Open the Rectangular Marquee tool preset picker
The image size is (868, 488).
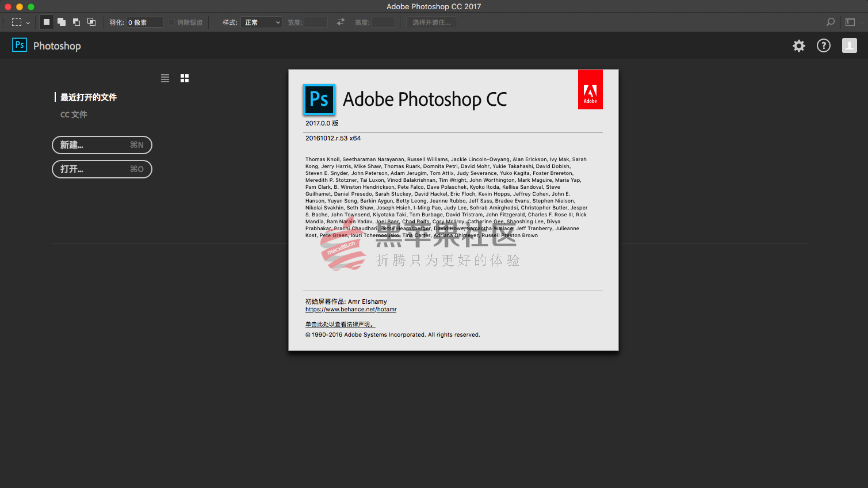pos(21,22)
